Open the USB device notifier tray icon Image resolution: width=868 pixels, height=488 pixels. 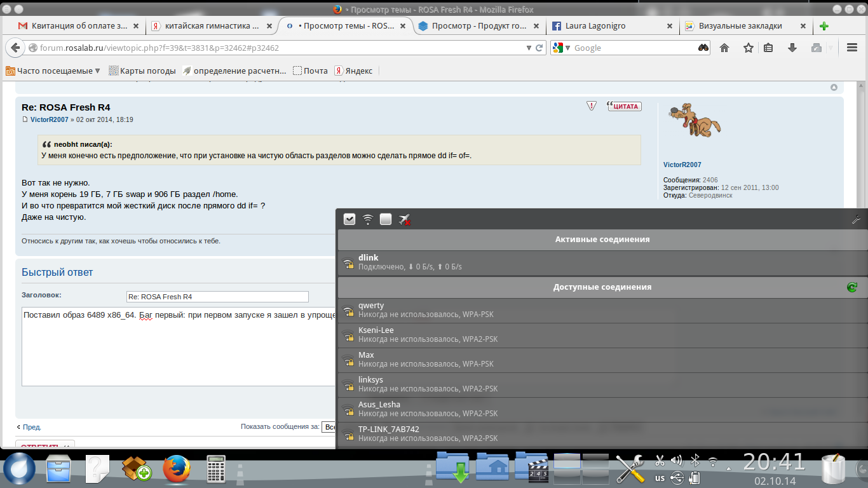point(677,478)
